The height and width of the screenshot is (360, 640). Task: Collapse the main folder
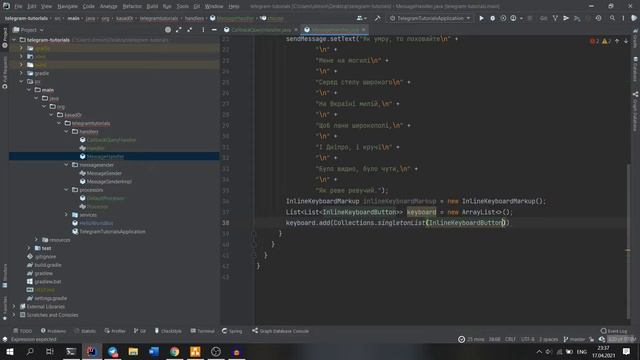click(x=29, y=90)
